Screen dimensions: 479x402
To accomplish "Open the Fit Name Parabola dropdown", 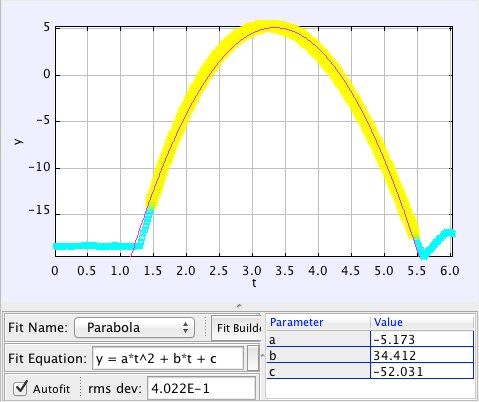I will pos(134,328).
